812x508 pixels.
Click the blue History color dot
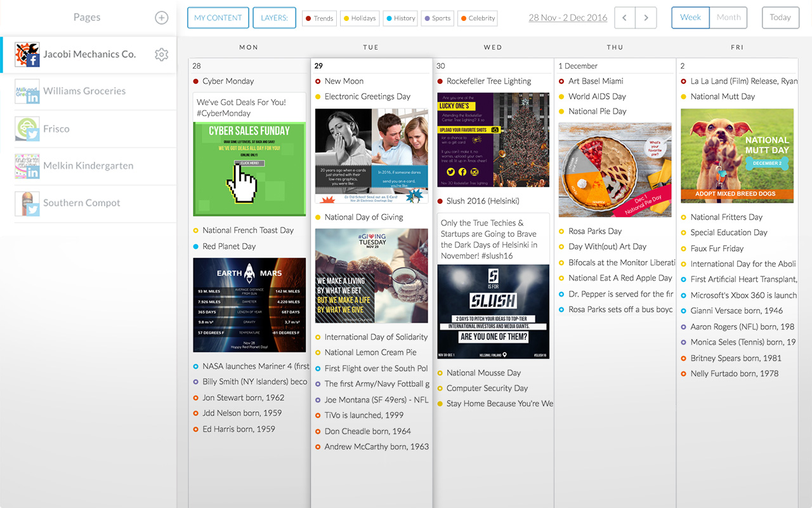[x=390, y=18]
